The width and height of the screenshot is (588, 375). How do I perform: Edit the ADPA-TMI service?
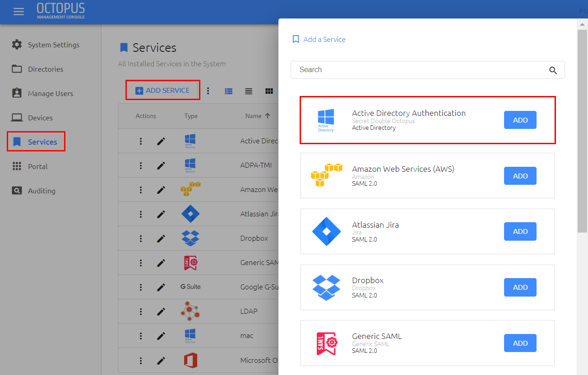[161, 165]
